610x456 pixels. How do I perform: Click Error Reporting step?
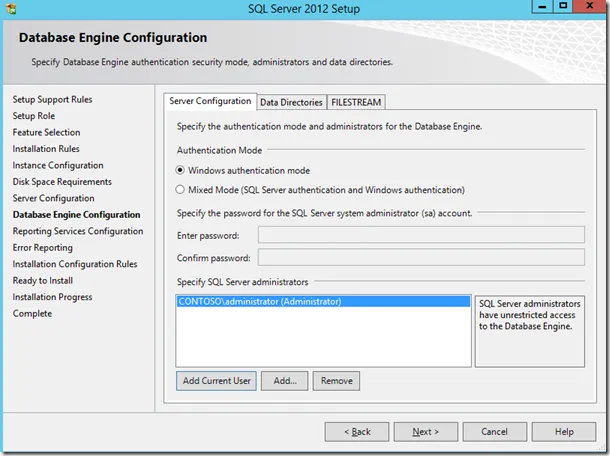pos(42,247)
